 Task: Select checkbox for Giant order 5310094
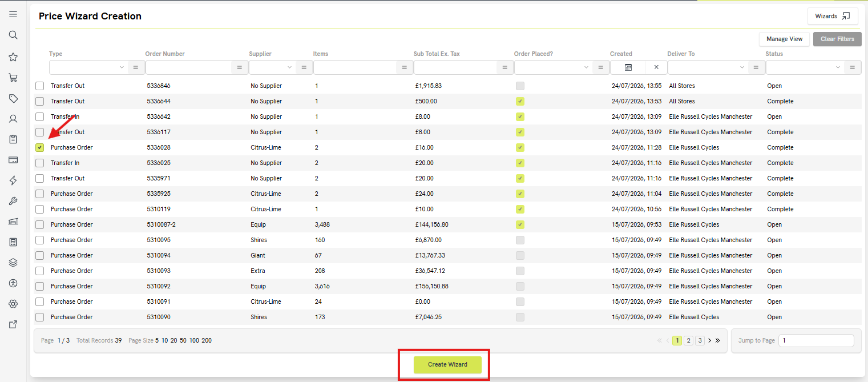[x=39, y=255]
